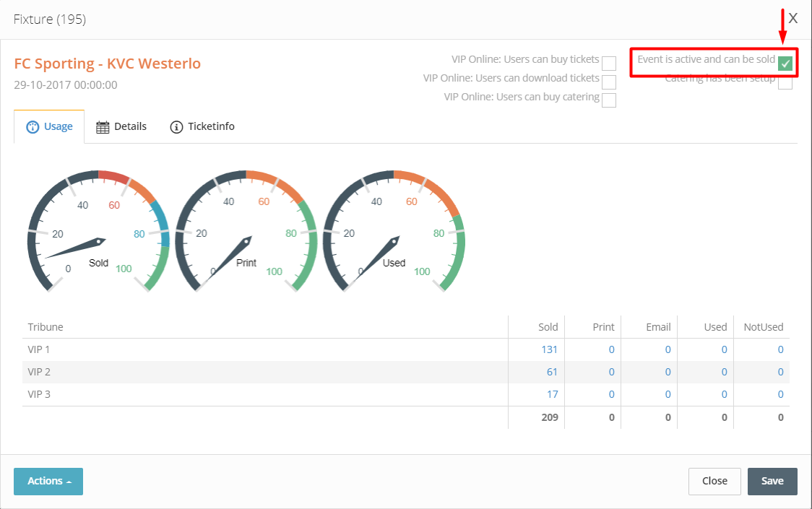Open VIP 3 sold count 17

tap(553, 394)
